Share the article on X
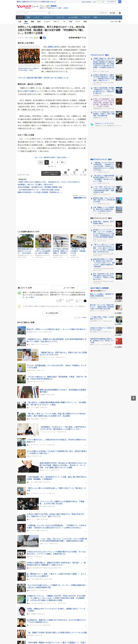The image size is (138, 644). 41,38
